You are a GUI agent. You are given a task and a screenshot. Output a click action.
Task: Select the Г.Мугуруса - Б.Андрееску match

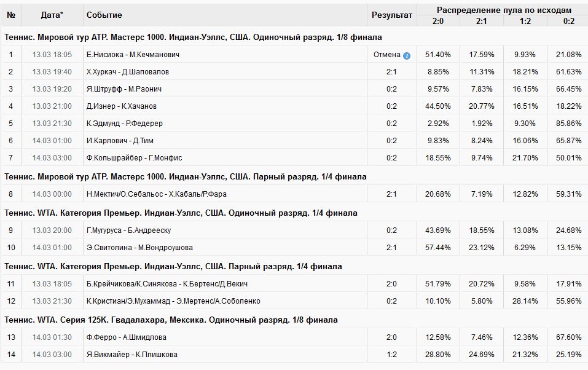point(129,230)
